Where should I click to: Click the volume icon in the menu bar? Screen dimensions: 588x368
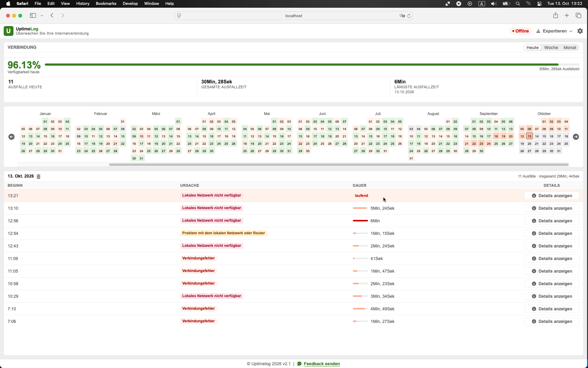(x=494, y=4)
